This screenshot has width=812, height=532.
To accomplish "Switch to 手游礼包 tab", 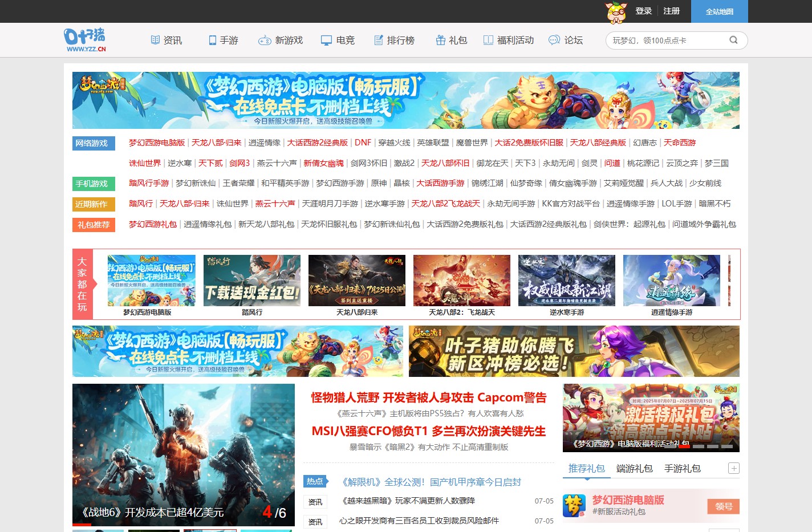I will coord(683,468).
